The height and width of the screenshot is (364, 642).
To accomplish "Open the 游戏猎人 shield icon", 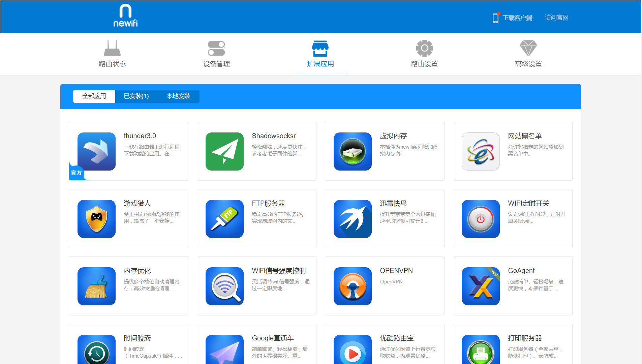I will (x=96, y=219).
